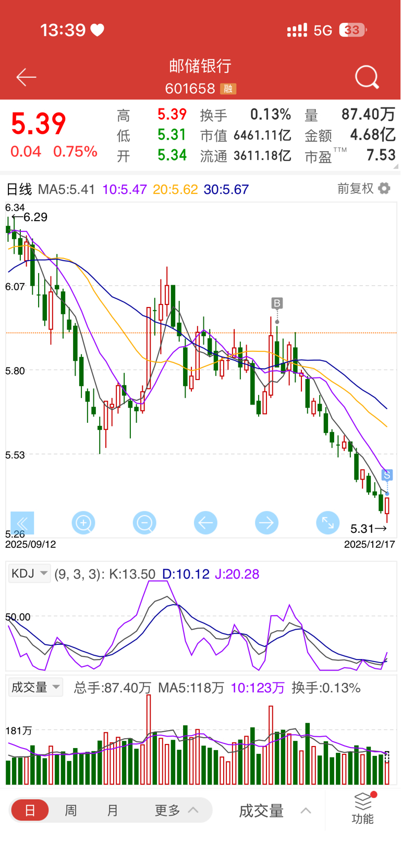Tap 日线 chart type label
The image size is (401, 868).
[x=19, y=189]
